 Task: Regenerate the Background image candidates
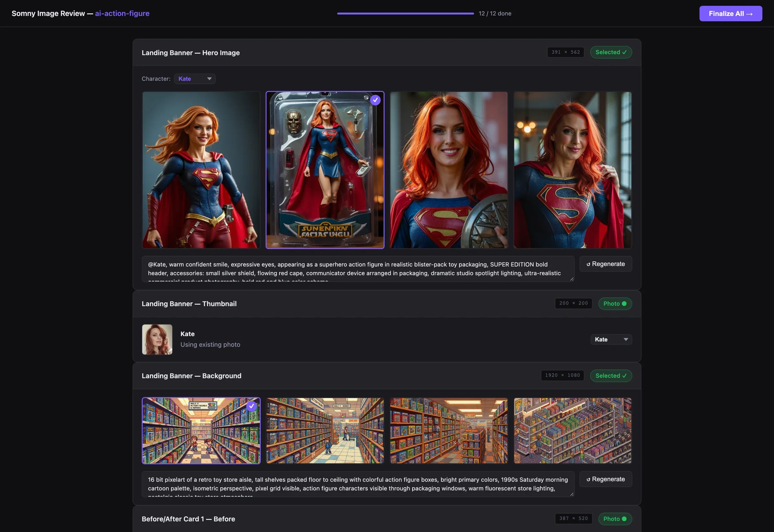coord(605,479)
